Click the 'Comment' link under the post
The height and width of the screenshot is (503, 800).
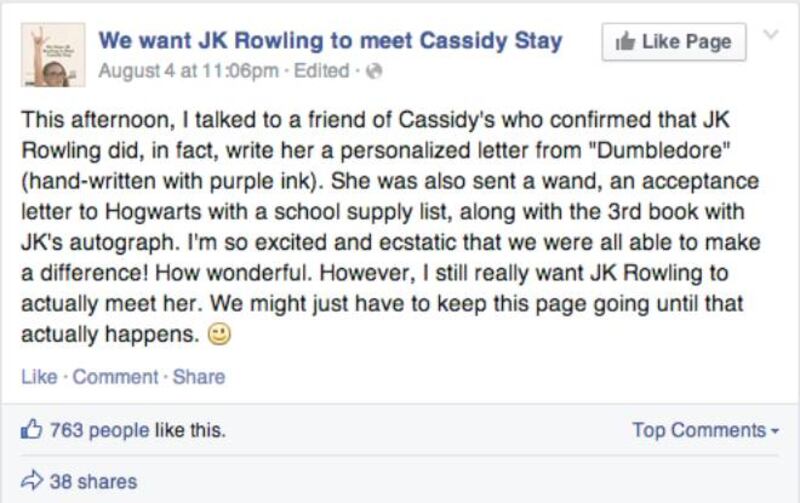coord(115,377)
